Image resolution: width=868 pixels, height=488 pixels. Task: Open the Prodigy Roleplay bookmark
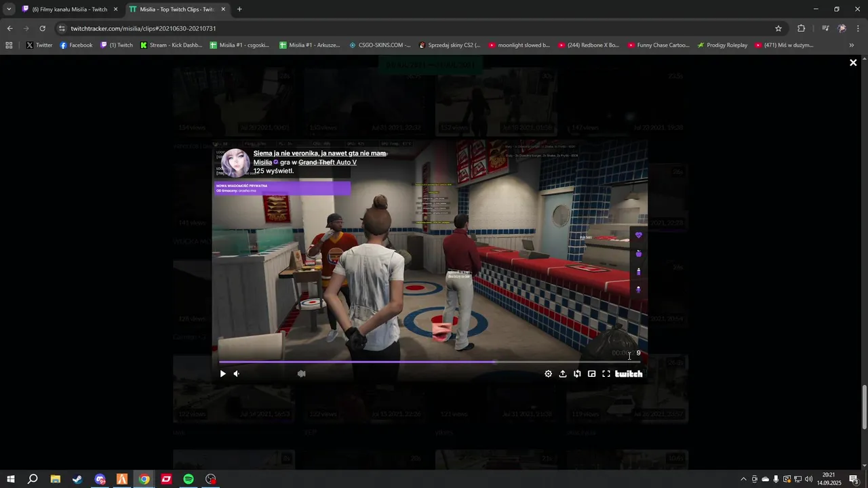(722, 45)
